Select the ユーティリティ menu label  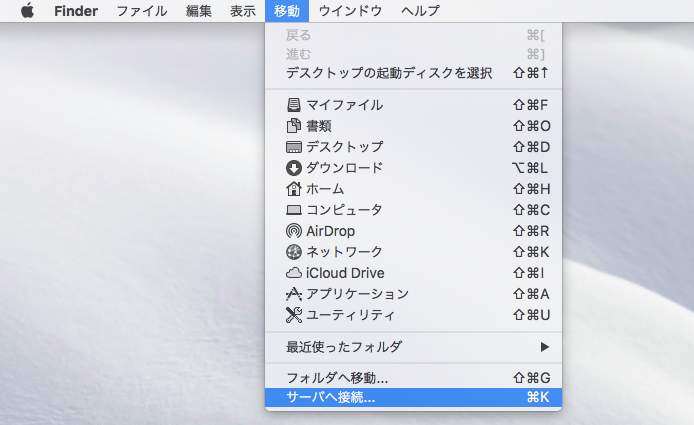[x=351, y=315]
